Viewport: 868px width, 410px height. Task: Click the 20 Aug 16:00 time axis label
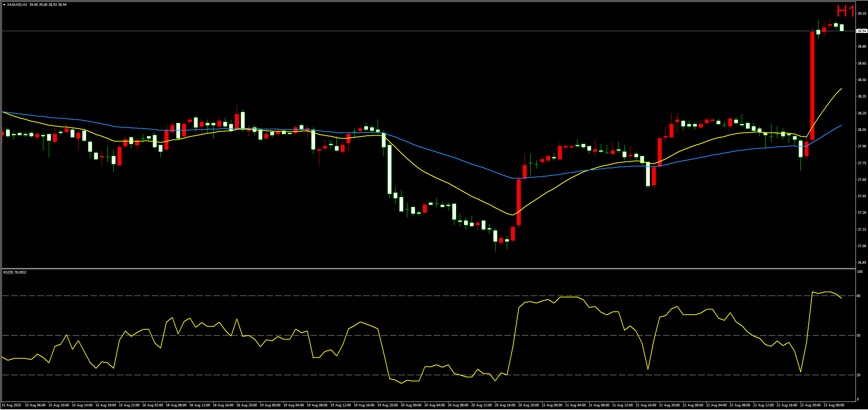tap(505, 406)
